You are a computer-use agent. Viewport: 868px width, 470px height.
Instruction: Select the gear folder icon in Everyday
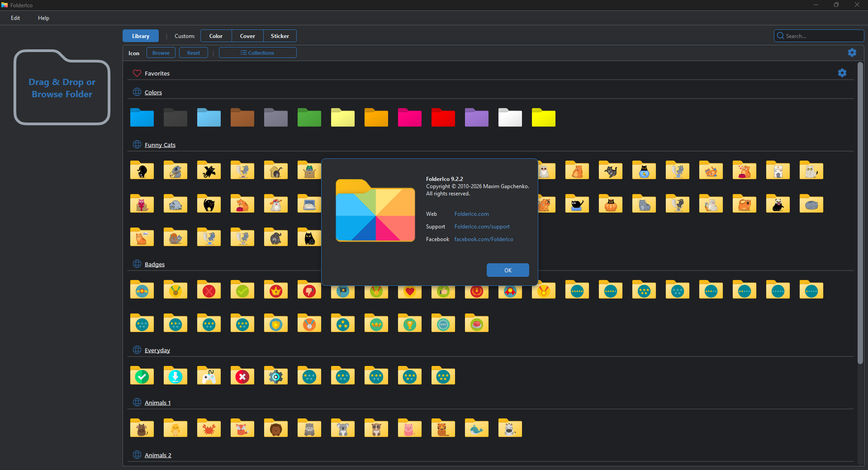pyautogui.click(x=276, y=375)
